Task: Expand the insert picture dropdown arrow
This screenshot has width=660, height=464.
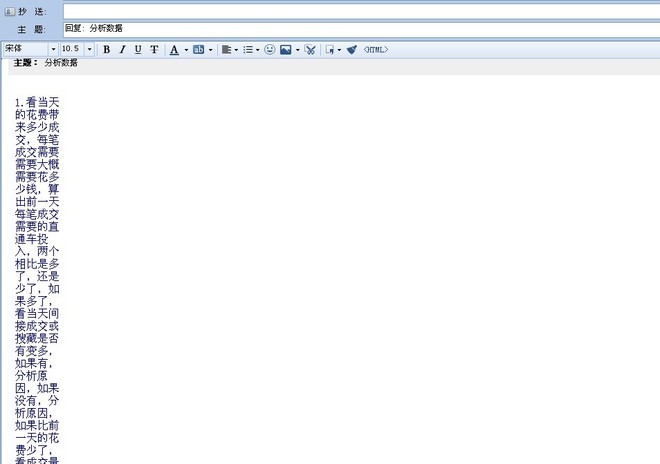Action: 298,50
